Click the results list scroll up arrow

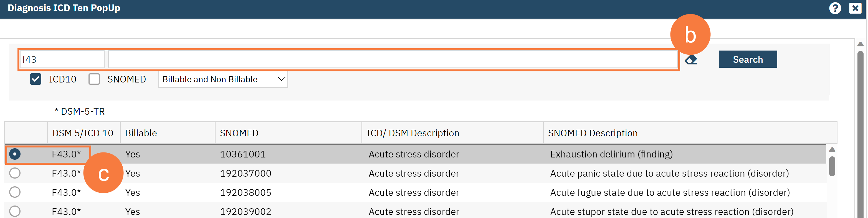pyautogui.click(x=832, y=149)
